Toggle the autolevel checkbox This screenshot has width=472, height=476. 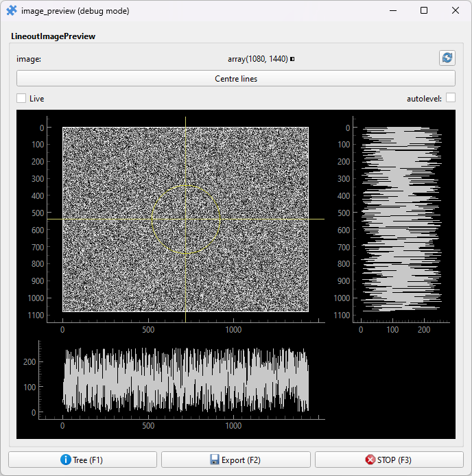tap(451, 98)
